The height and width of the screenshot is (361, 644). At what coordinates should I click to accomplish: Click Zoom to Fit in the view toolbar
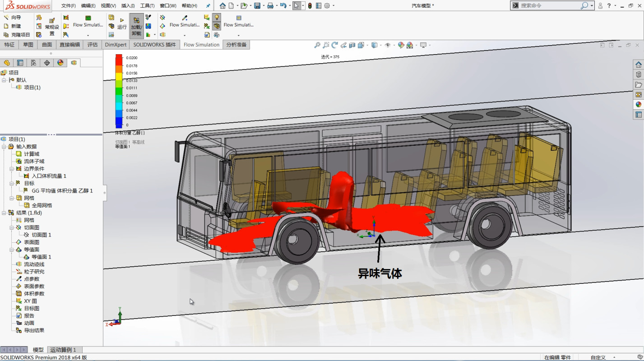[x=317, y=45]
